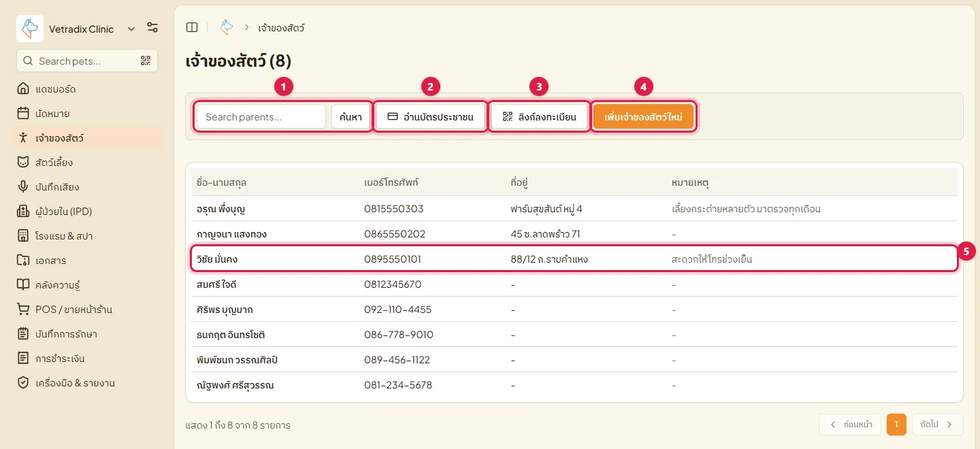
Task: Click the เบอร์โทรศัพท์ column header
Action: point(391,182)
